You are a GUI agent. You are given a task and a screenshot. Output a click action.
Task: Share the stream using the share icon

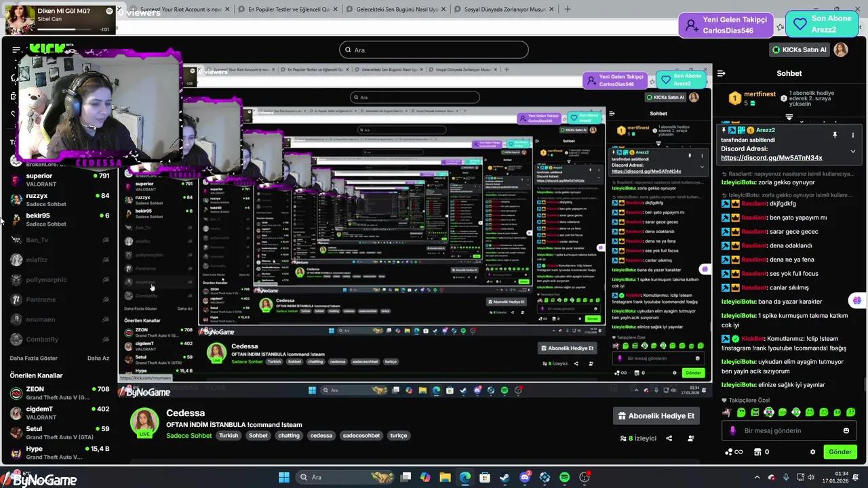(x=669, y=439)
